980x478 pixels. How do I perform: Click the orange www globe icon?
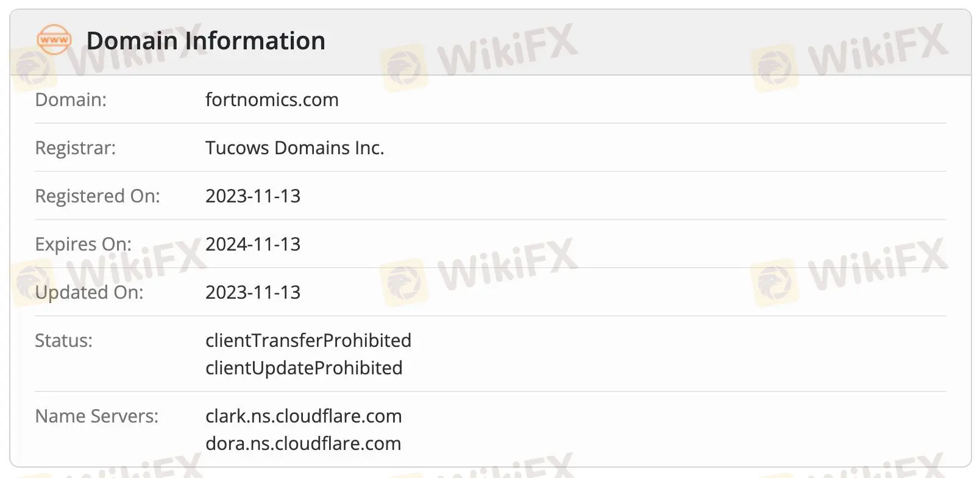coord(54,40)
